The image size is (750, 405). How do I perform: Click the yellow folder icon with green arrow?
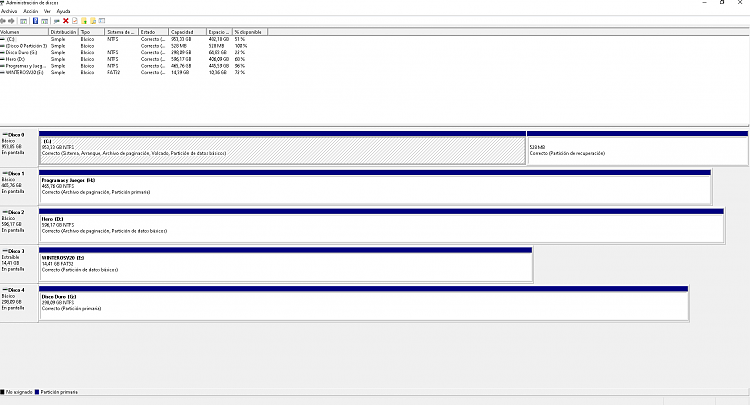coord(84,21)
